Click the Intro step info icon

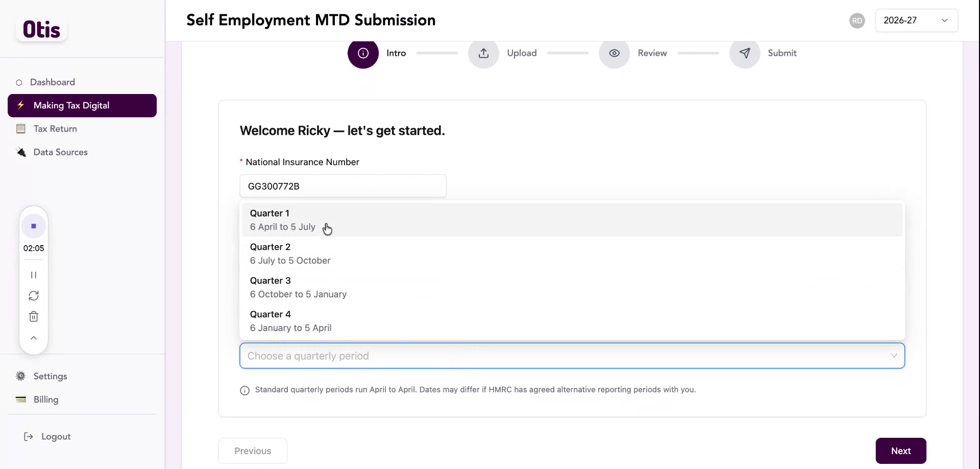363,53
